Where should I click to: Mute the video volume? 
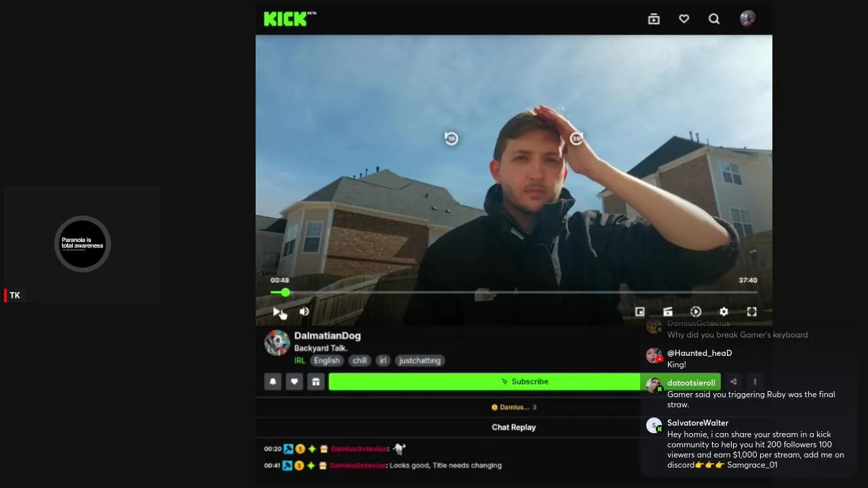click(304, 312)
